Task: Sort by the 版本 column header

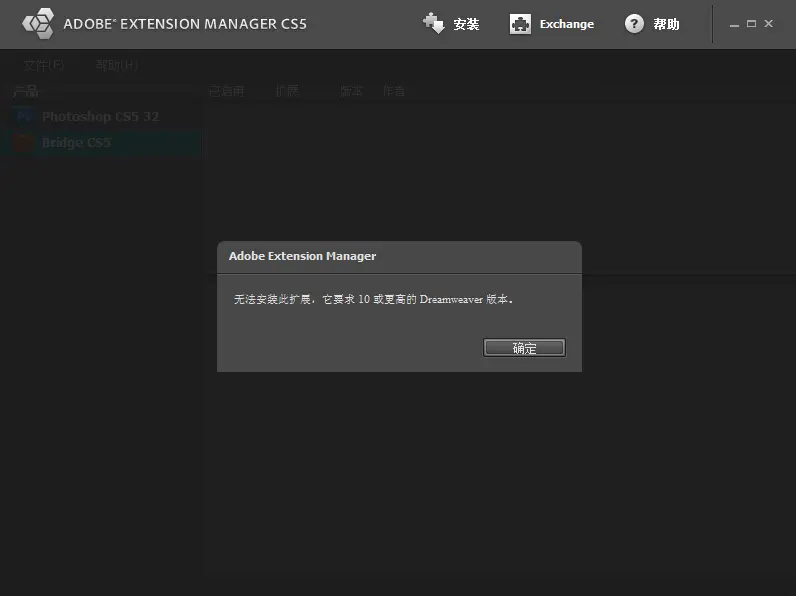Action: [x=351, y=91]
